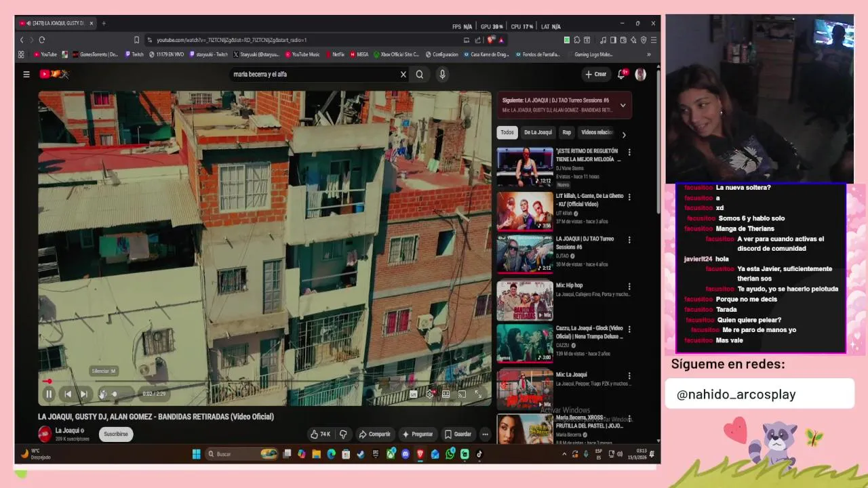Click the Windows taskbar Buscar search box

click(x=242, y=454)
